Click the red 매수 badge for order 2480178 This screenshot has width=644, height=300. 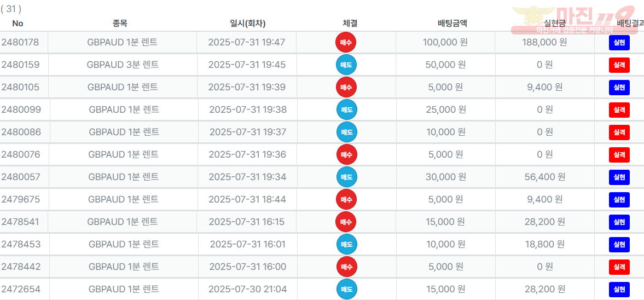(x=346, y=42)
